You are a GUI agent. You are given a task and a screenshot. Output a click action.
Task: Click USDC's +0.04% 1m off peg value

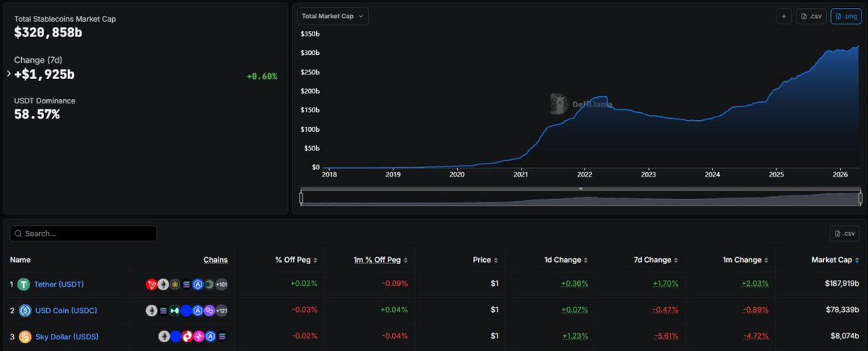(395, 310)
